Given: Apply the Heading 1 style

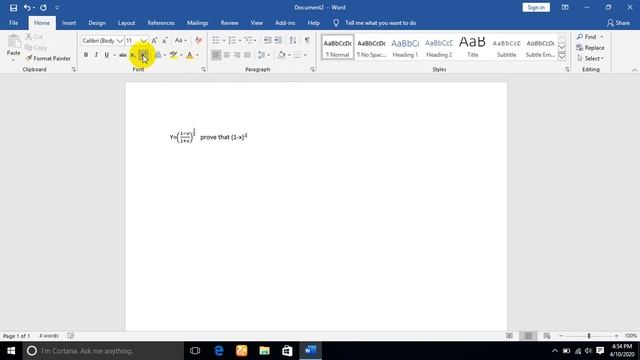Looking at the screenshot, I should (x=405, y=47).
